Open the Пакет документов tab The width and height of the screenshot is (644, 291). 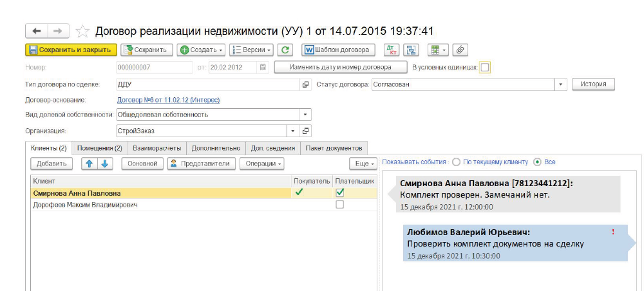point(334,148)
